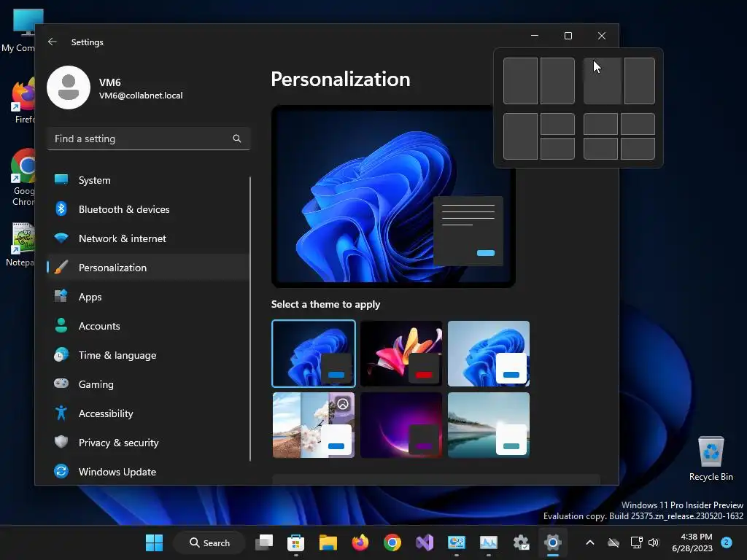Click the taskbar Search box
This screenshot has width=747, height=560.
pyautogui.click(x=209, y=542)
